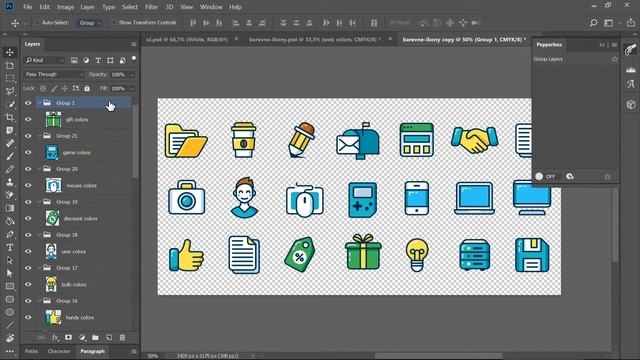Open the Window menu
The height and width of the screenshot is (360, 640).
click(211, 7)
